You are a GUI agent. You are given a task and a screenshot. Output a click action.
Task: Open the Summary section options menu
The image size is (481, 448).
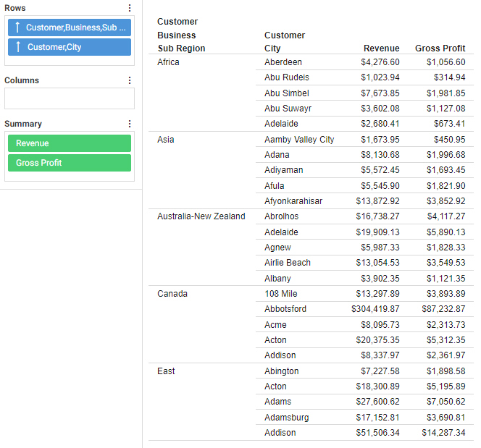coord(130,124)
